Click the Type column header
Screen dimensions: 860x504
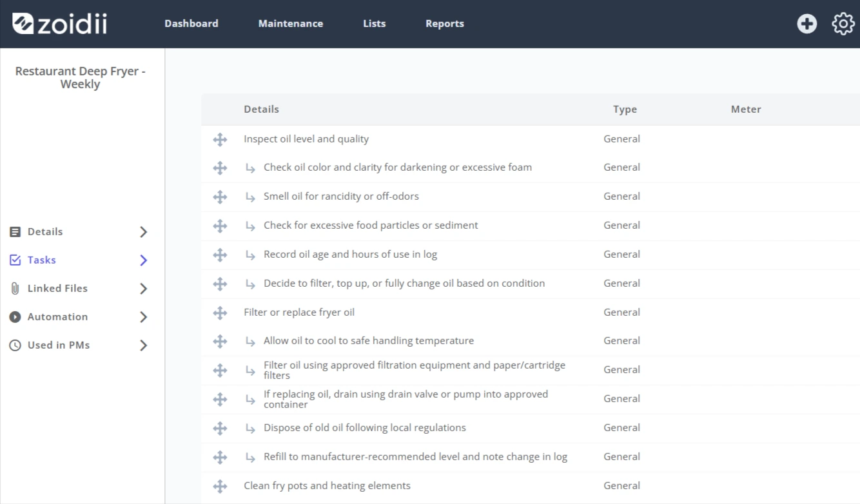(625, 110)
